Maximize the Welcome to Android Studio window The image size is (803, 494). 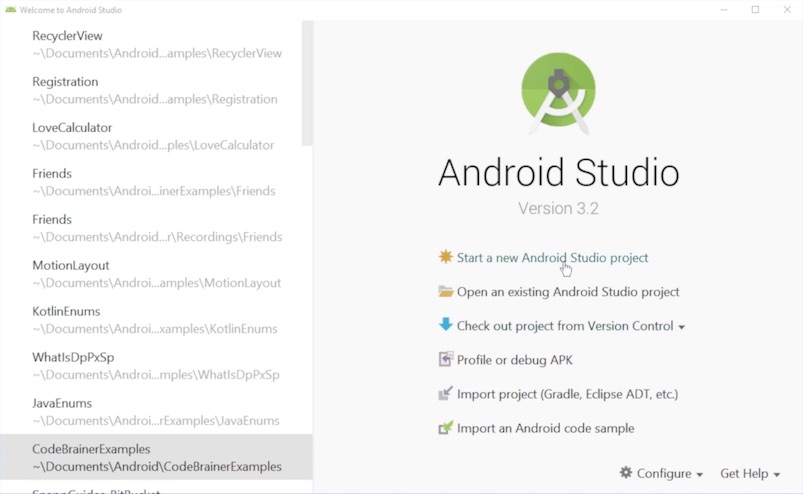(755, 9)
